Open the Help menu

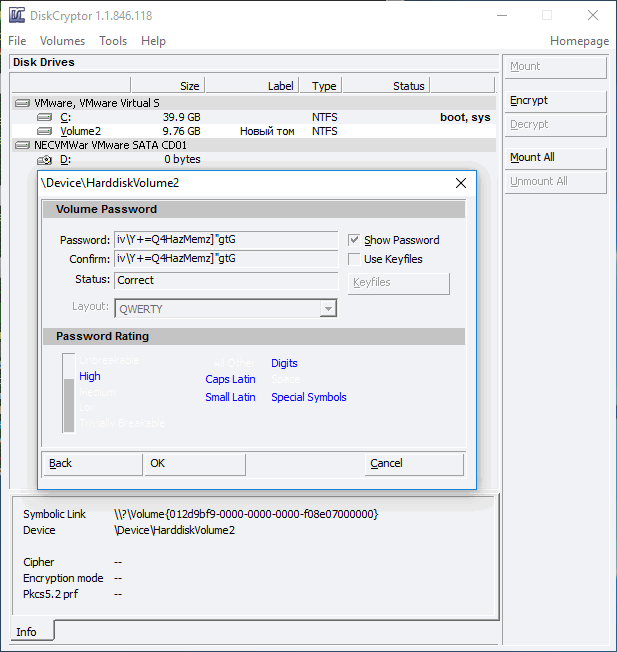153,41
